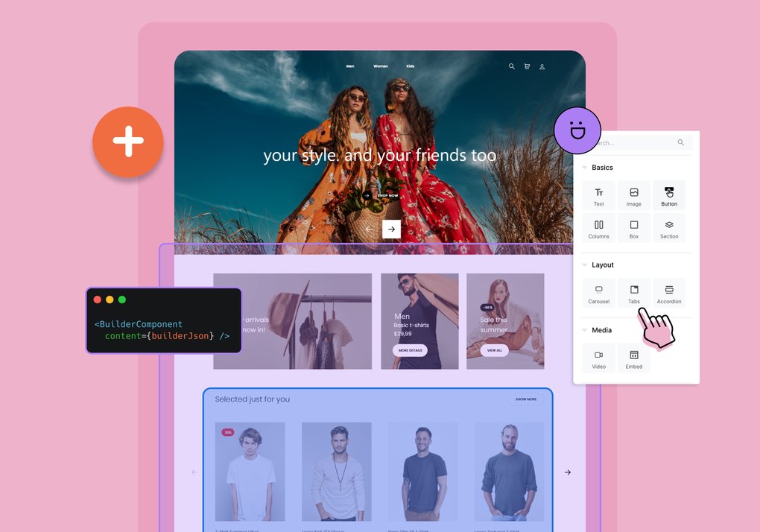Click the 'Selected just for you' heading
760x532 pixels.
pyautogui.click(x=253, y=399)
